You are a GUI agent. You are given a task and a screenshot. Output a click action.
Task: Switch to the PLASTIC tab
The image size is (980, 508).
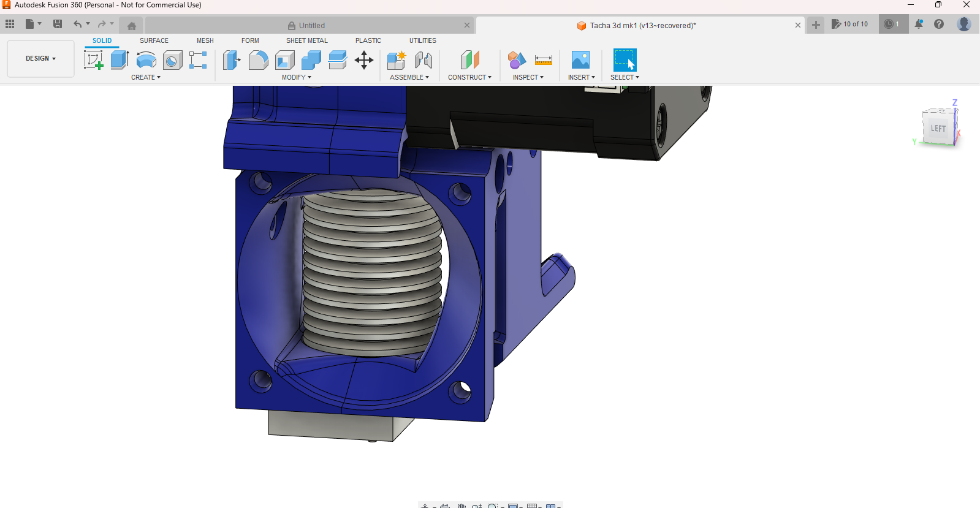[368, 40]
